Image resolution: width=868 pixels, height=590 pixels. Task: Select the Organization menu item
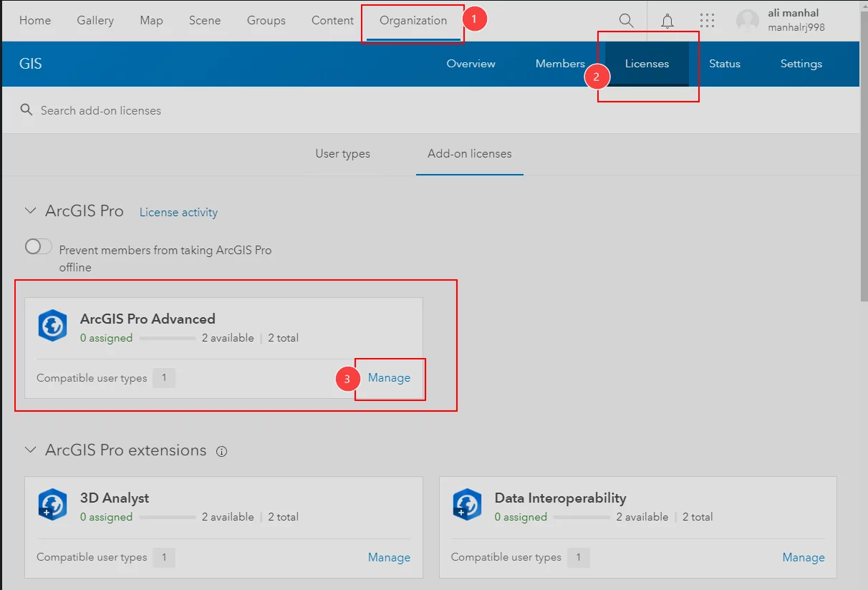[413, 20]
